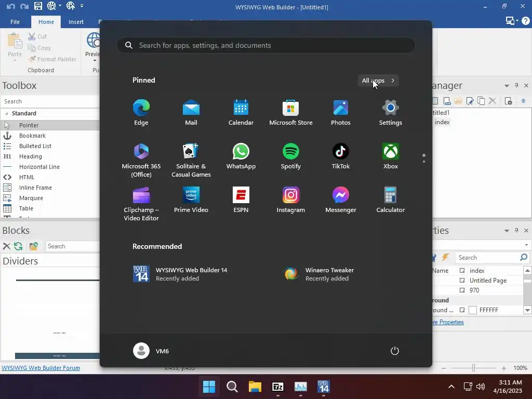Click the refresh icon in Blocks panel
Image resolution: width=532 pixels, height=399 pixels.
(18, 246)
